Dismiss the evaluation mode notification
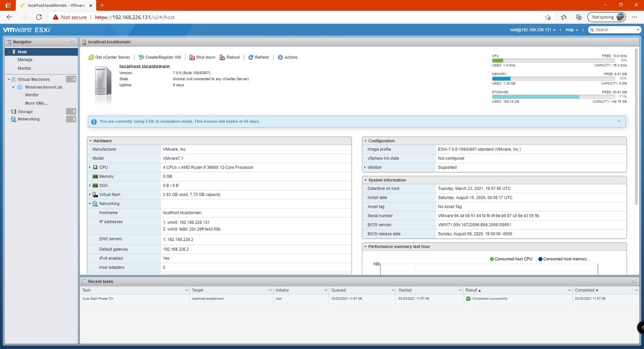The image size is (644, 349). [619, 121]
